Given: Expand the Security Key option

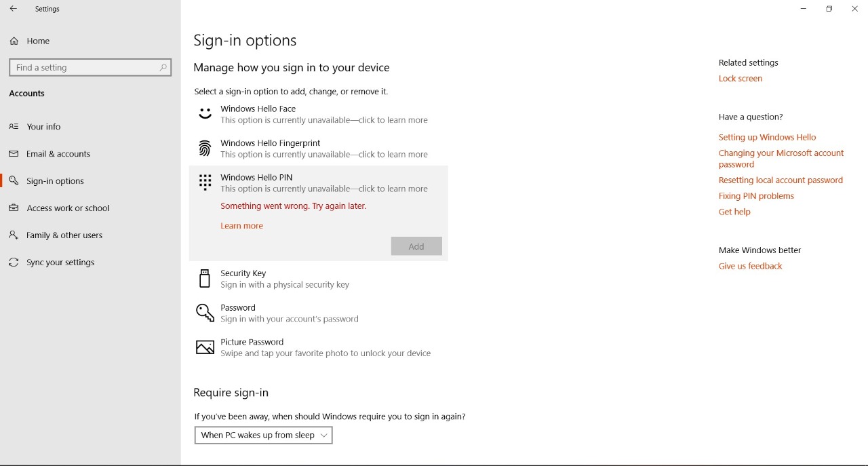Looking at the screenshot, I should pyautogui.click(x=318, y=279).
